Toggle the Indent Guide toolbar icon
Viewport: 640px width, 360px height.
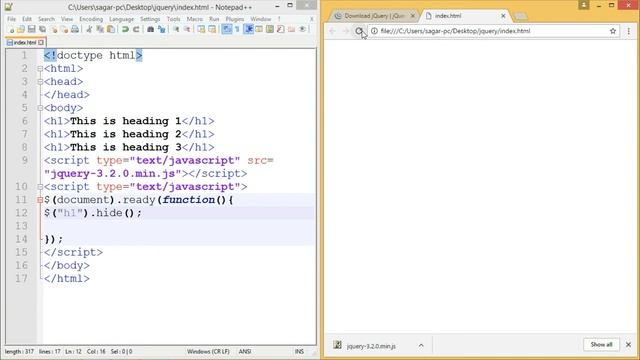point(249,29)
